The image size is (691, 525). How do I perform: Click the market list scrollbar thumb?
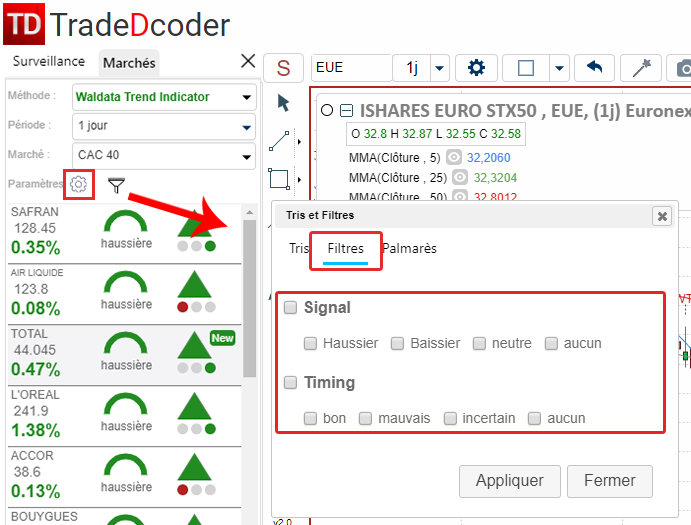[249, 298]
